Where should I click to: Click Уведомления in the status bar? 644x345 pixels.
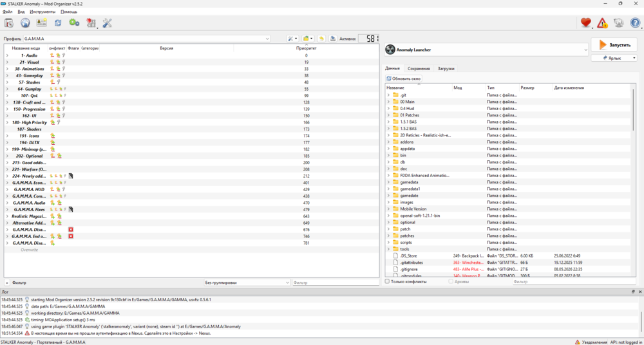pyautogui.click(x=594, y=342)
